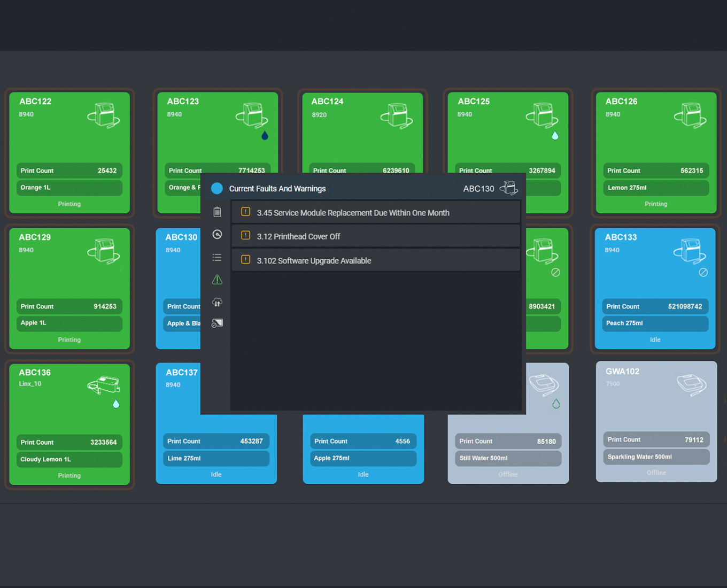Open the gauge icon in the popup sidebar
Viewport: 727px width, 588px height.
click(x=217, y=235)
